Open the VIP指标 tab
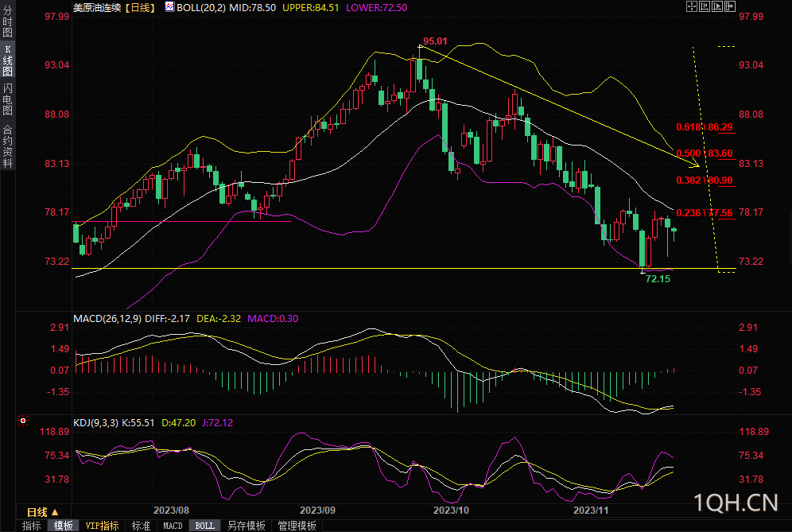This screenshot has width=792, height=532. click(x=102, y=526)
